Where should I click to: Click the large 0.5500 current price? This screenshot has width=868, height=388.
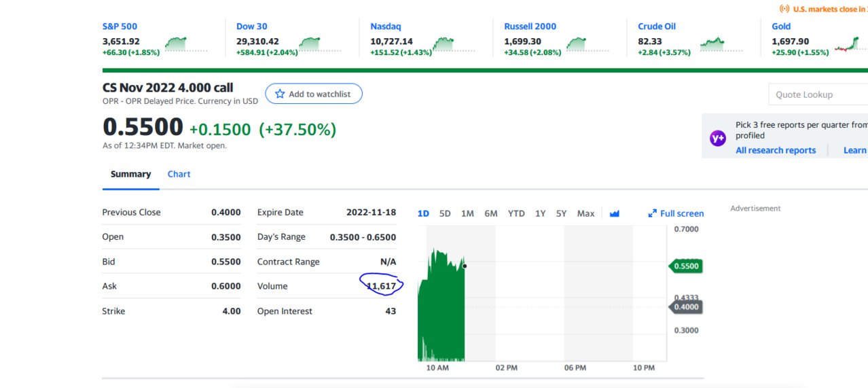143,127
